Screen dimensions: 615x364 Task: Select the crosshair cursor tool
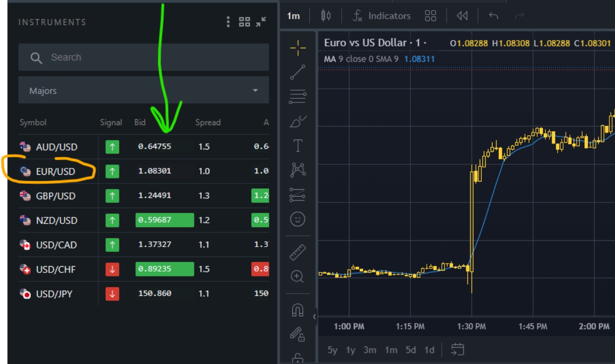pyautogui.click(x=298, y=47)
